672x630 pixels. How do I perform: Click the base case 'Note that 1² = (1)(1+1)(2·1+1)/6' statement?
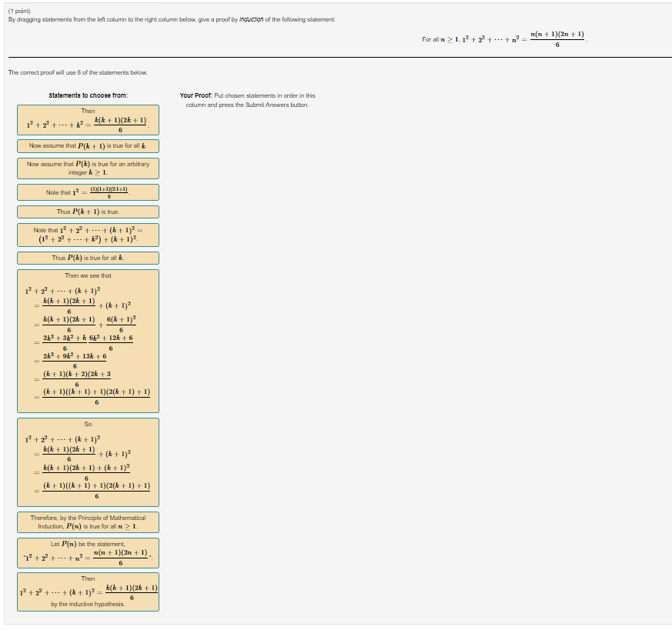tap(87, 191)
